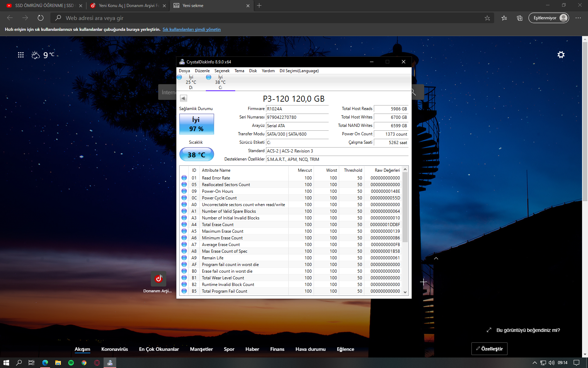
Task: Open Task View on the taskbar
Action: tap(31, 363)
